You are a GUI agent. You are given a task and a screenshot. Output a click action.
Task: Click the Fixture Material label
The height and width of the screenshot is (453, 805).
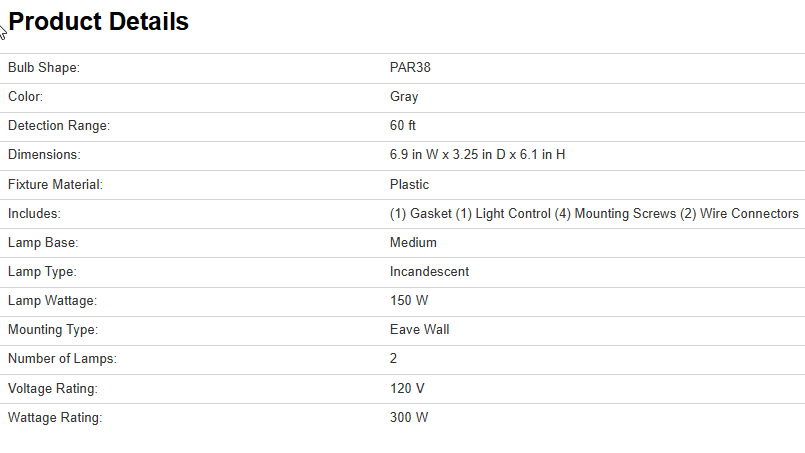pyautogui.click(x=55, y=184)
